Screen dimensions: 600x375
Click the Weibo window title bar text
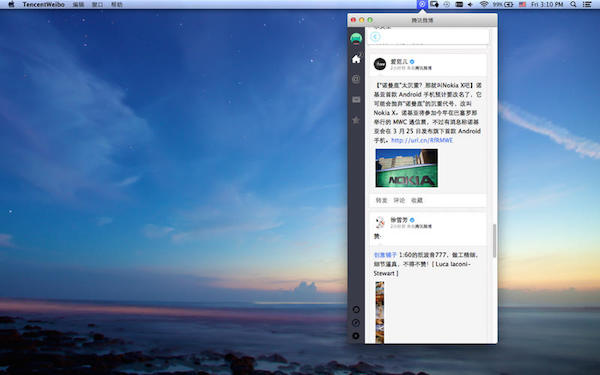click(422, 20)
